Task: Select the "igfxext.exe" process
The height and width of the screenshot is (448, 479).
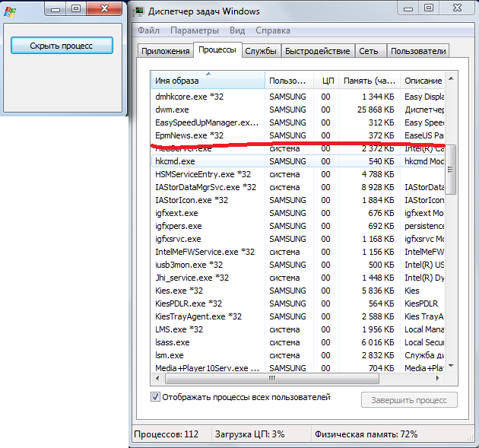Action: (x=298, y=213)
